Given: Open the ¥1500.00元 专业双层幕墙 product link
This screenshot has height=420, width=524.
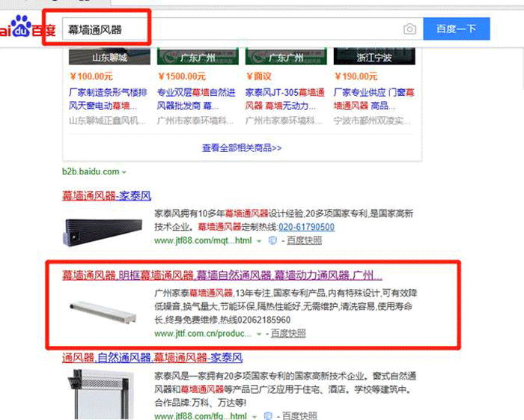Looking at the screenshot, I should (x=196, y=99).
